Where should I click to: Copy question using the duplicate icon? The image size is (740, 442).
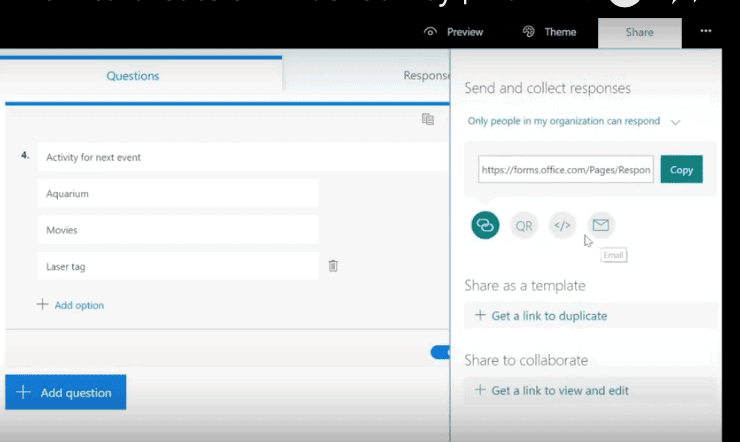tap(428, 119)
